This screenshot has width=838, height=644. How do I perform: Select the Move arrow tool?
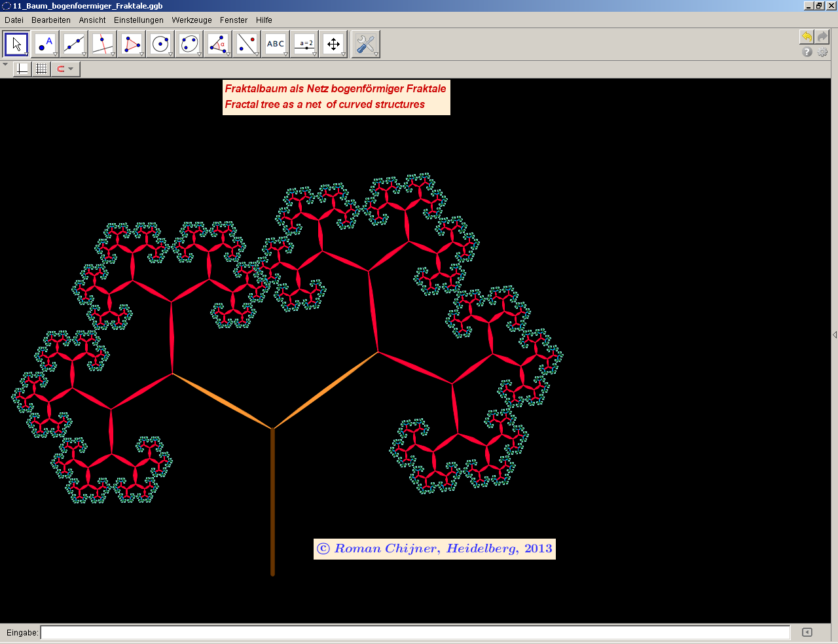pos(16,45)
